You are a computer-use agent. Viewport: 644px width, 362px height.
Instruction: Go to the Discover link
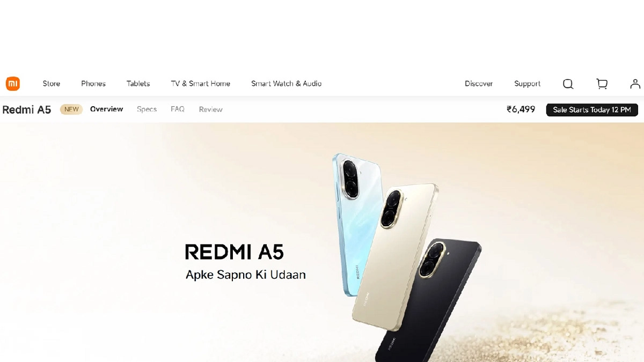tap(479, 84)
